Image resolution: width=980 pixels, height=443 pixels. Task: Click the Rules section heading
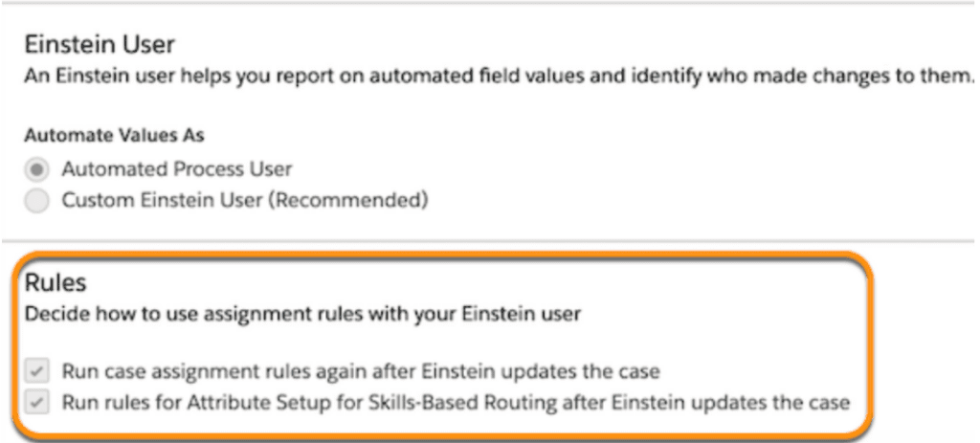coord(56,283)
